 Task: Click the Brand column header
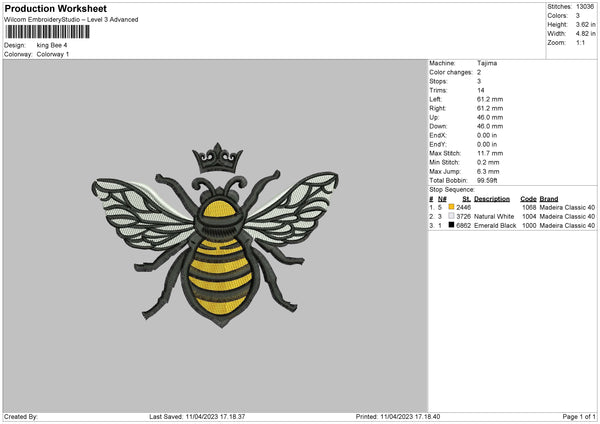[549, 199]
